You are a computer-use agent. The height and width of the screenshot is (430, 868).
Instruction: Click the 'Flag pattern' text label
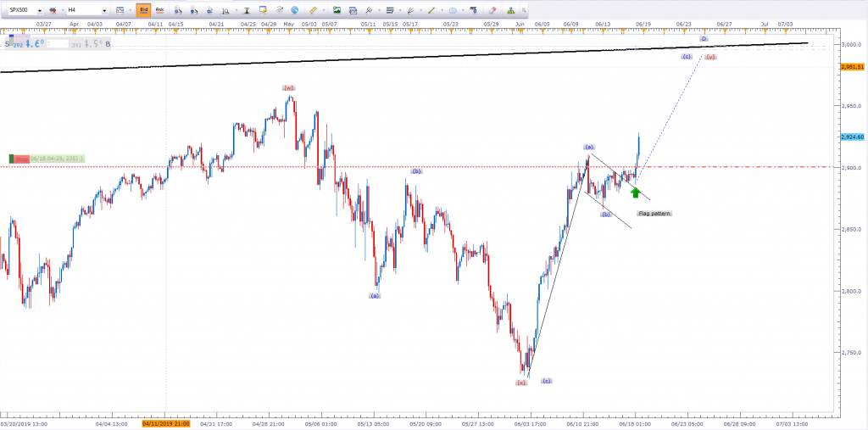(654, 213)
